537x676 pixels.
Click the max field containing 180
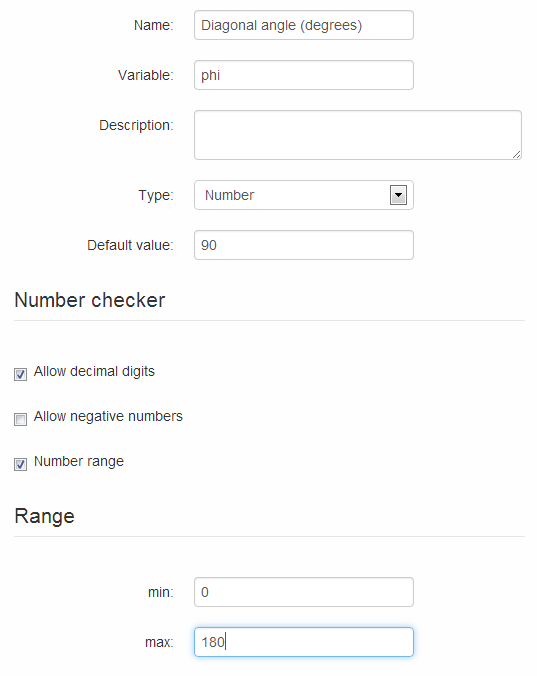tap(304, 642)
